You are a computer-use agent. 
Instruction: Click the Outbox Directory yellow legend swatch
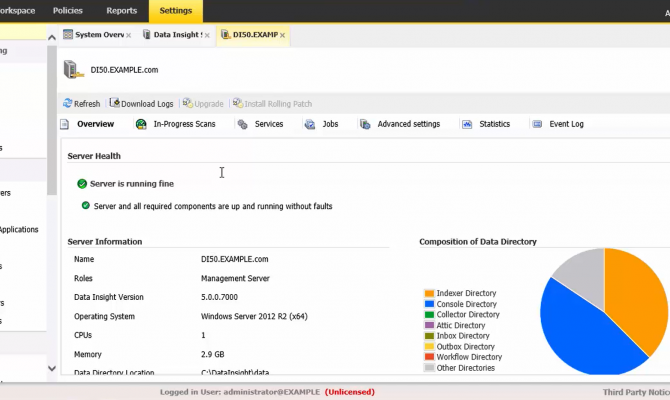(429, 347)
